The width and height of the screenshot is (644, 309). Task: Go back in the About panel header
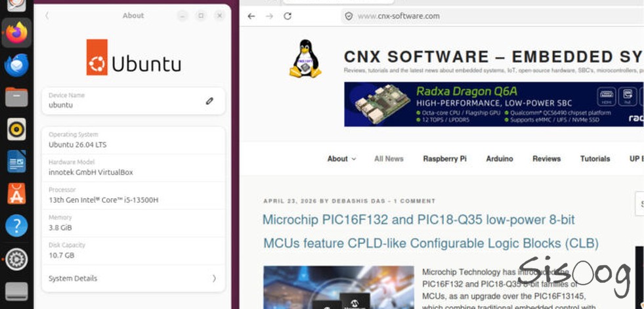point(47,16)
